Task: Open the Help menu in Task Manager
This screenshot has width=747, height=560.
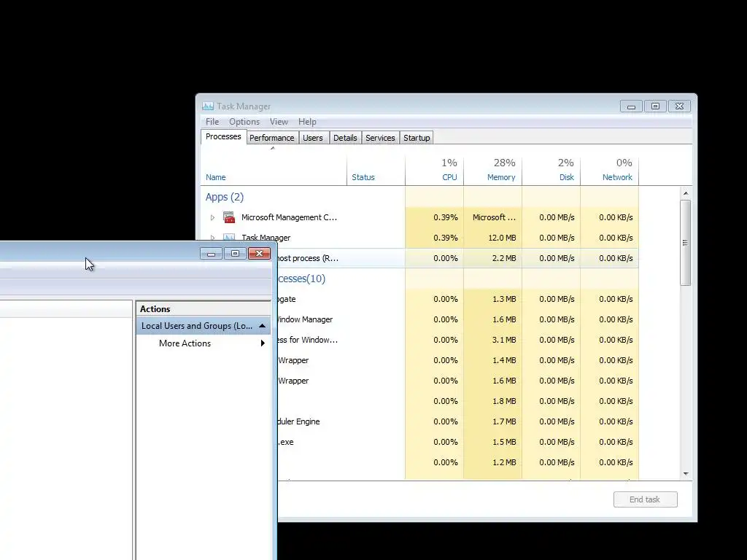Action: (x=307, y=122)
